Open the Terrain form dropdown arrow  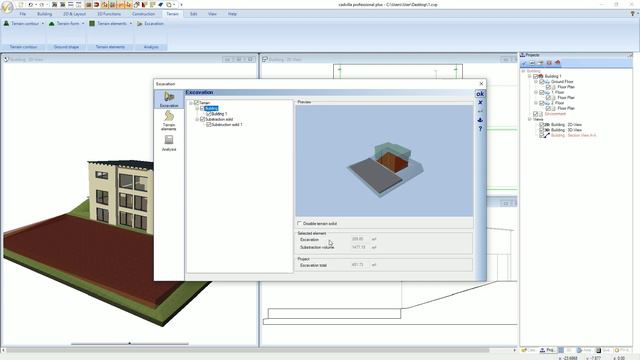[83, 24]
